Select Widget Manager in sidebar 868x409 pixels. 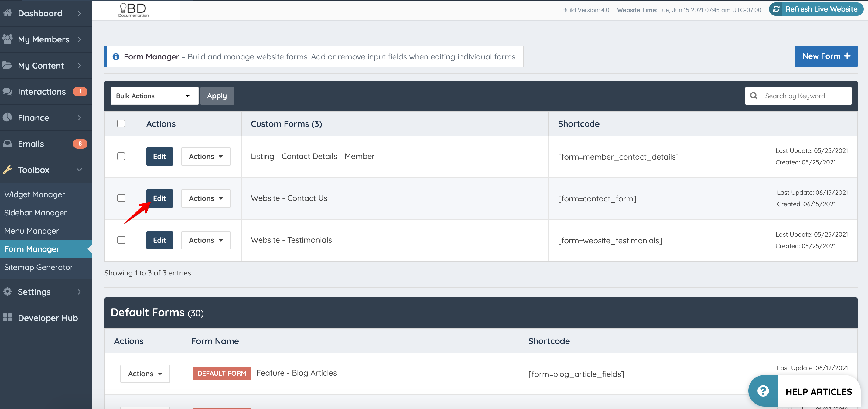click(x=34, y=194)
